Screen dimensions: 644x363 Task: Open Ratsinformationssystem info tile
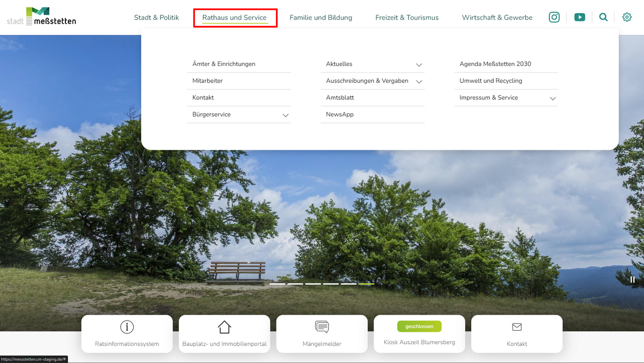[127, 333]
